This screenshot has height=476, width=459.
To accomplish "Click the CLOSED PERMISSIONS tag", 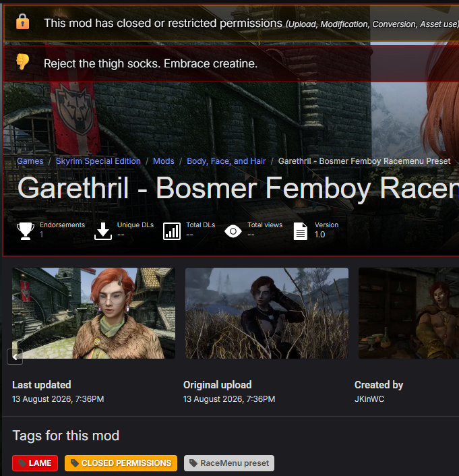I will coord(121,463).
